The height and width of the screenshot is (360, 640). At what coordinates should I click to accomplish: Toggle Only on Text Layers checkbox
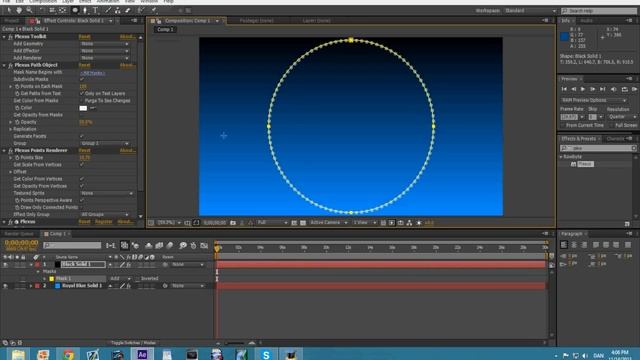click(x=82, y=93)
